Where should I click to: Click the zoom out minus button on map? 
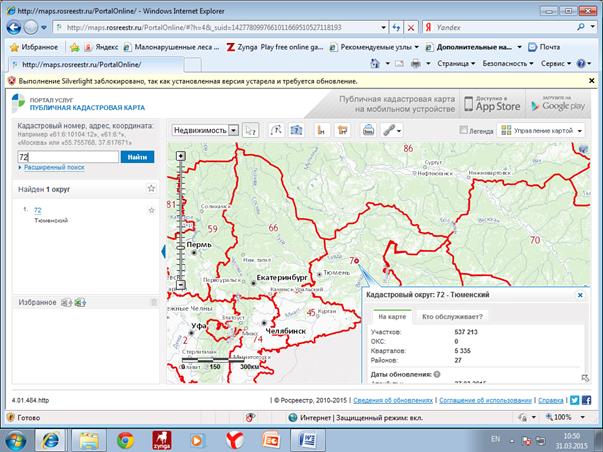point(181,285)
